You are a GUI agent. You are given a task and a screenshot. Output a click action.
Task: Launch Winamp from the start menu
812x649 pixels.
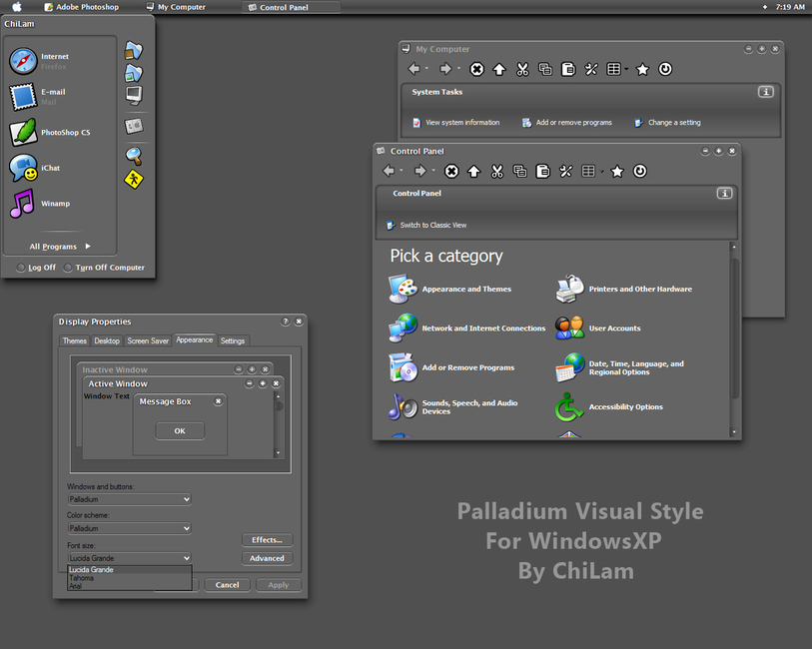[x=40, y=204]
